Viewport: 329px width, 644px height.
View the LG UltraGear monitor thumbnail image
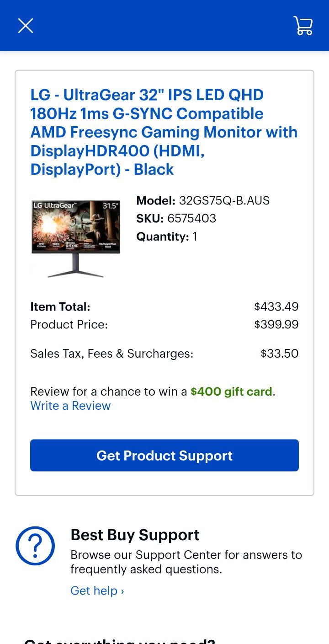(76, 238)
